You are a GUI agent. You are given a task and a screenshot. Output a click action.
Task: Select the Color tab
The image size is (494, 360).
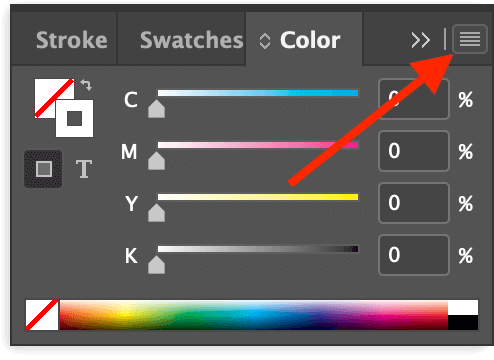[310, 40]
